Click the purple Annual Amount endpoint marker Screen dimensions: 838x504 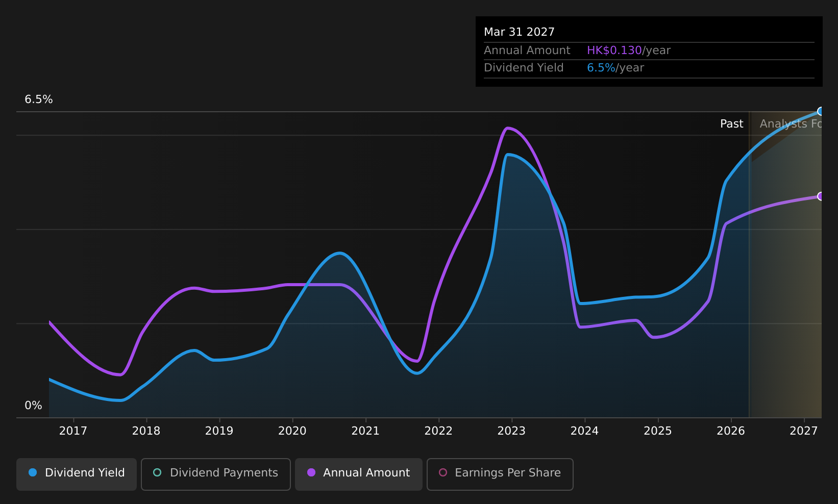pyautogui.click(x=821, y=196)
